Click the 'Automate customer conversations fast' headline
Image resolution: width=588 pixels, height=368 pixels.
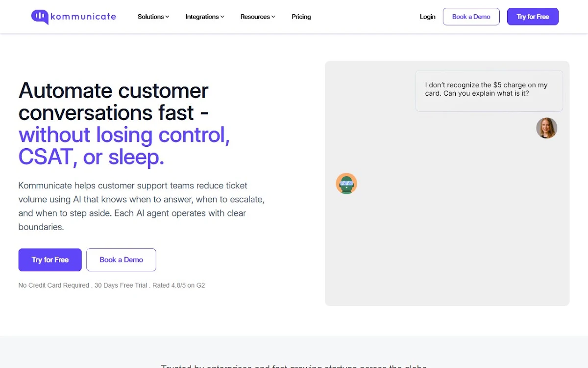pyautogui.click(x=114, y=102)
